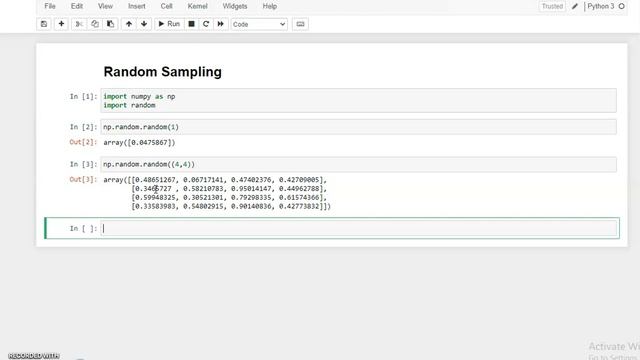Restart the kernel with circular arrow icon
This screenshot has width=640, height=360.
coord(206,24)
